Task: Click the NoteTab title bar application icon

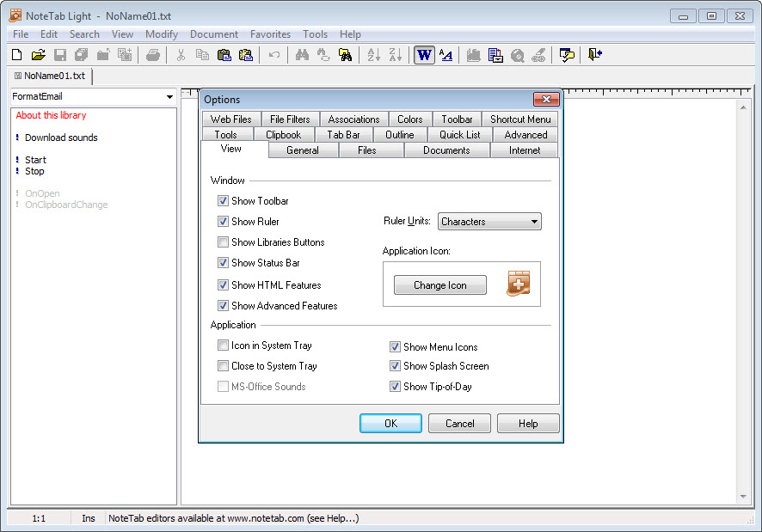Action: [15, 15]
